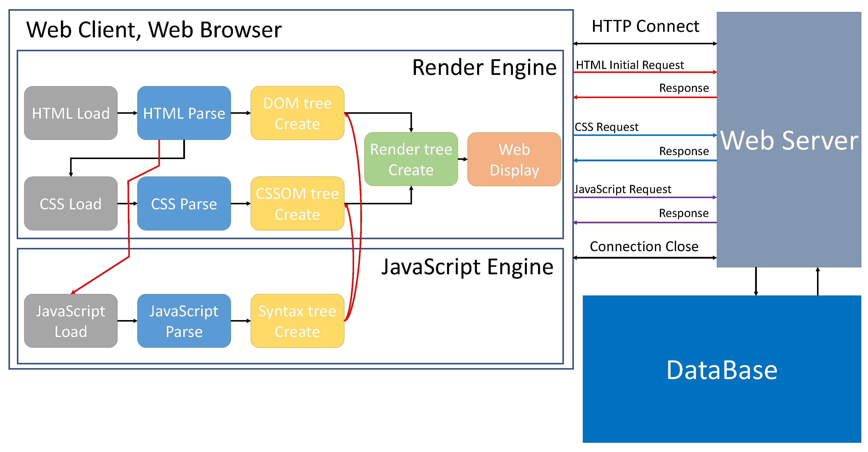Viewport: 868px width, 452px height.
Task: Select the CSS Load block
Action: pyautogui.click(x=71, y=203)
